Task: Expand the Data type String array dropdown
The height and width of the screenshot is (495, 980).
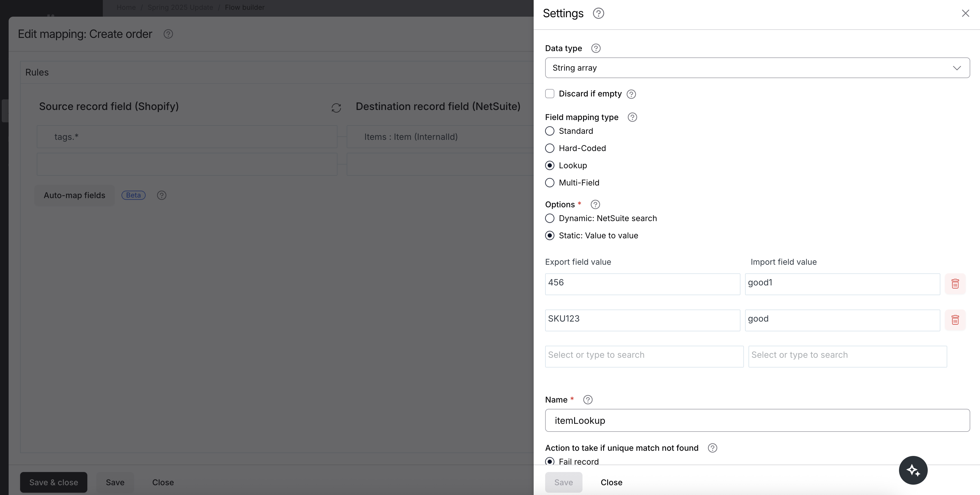Action: coord(757,68)
